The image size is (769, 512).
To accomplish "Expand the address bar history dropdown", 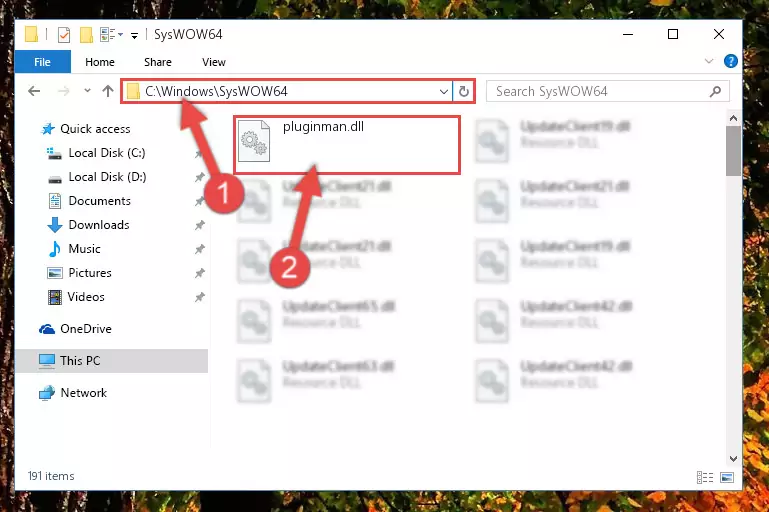I will pos(443,91).
